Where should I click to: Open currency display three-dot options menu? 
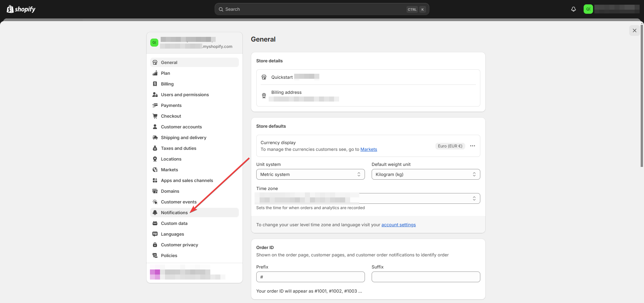pyautogui.click(x=473, y=146)
